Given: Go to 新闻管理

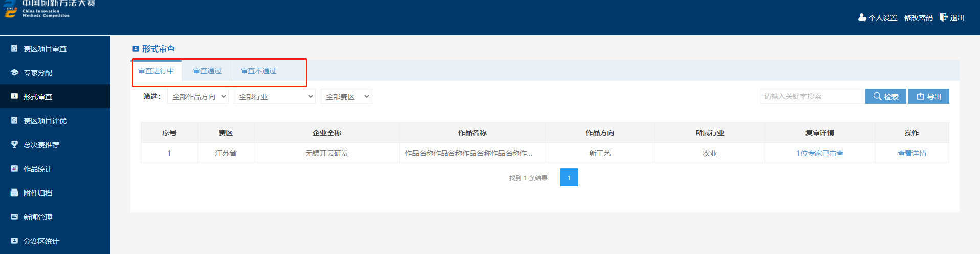Looking at the screenshot, I should click(x=55, y=217).
